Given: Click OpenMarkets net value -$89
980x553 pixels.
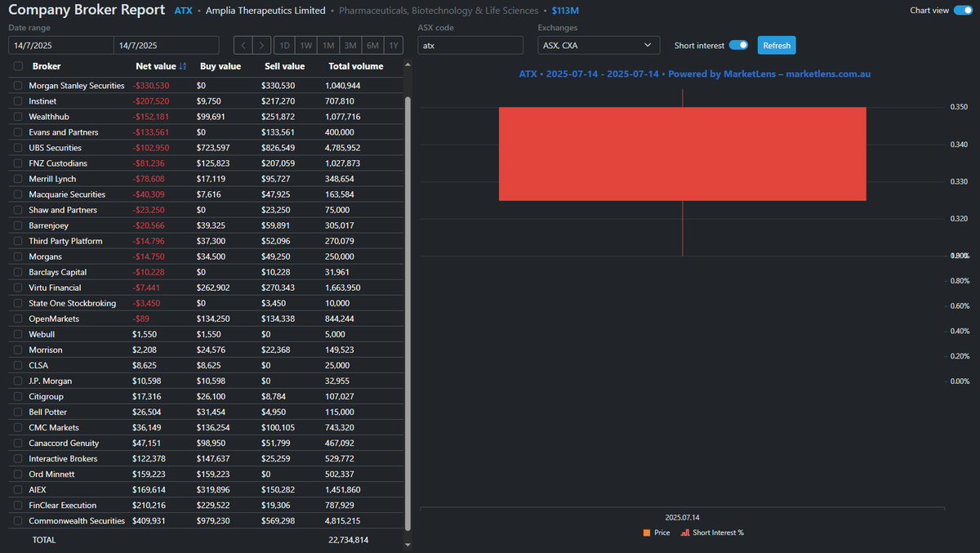Looking at the screenshot, I should (x=142, y=319).
